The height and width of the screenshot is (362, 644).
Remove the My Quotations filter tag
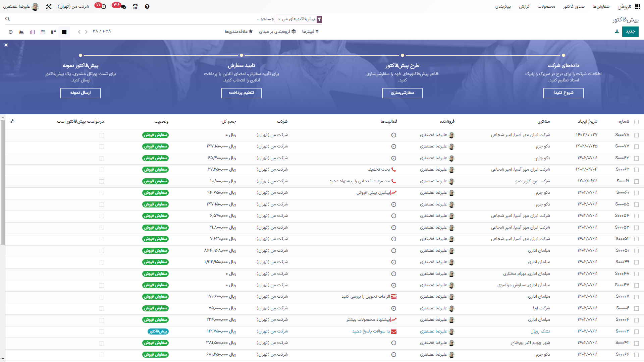(x=279, y=19)
